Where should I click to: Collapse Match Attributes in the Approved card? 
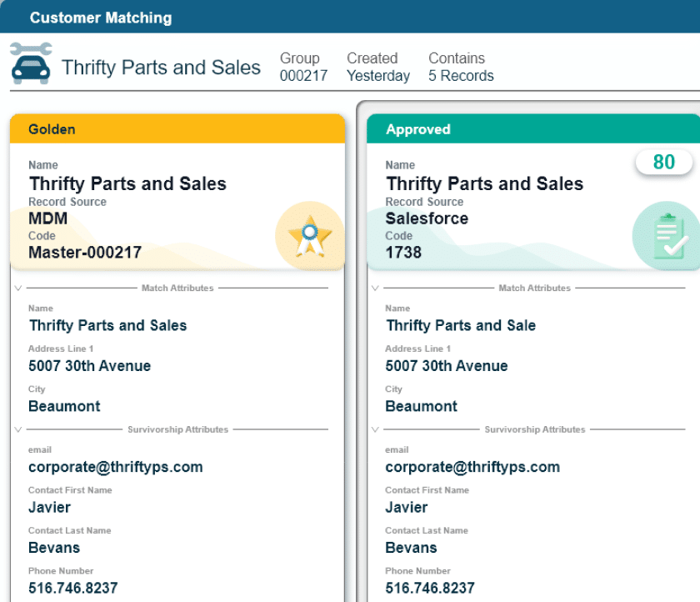(375, 288)
